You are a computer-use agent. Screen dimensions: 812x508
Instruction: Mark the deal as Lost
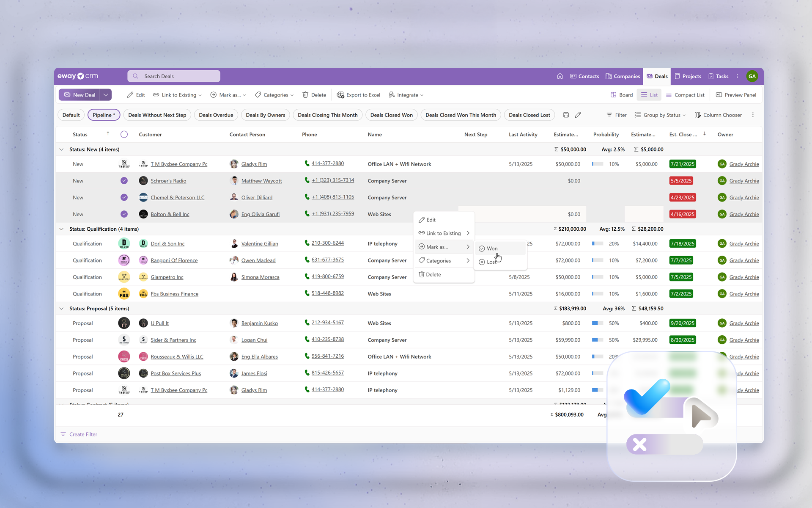click(x=501, y=262)
